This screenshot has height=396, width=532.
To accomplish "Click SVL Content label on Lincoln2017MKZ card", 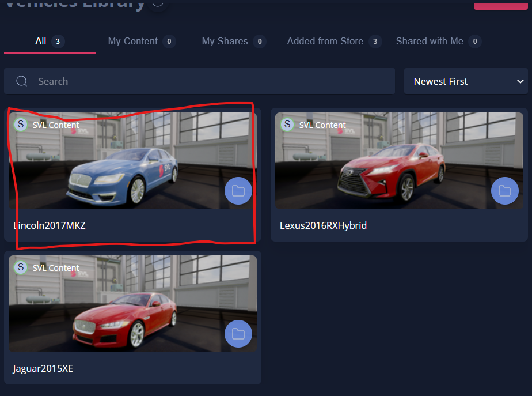I will 56,125.
